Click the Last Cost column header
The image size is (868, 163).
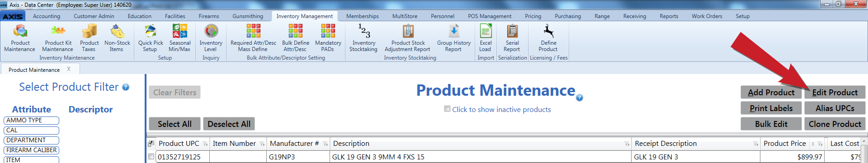844,144
